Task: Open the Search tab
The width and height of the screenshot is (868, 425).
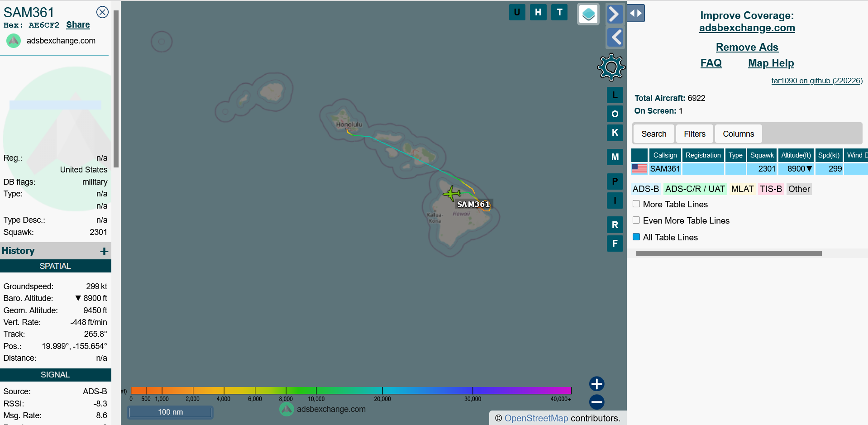Action: (653, 134)
